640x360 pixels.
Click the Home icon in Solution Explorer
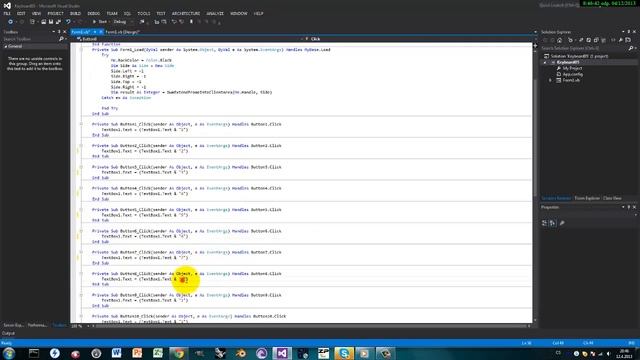click(x=560, y=40)
